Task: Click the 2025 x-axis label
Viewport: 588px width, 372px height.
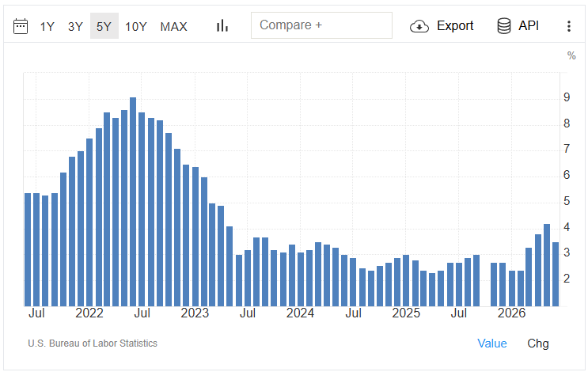Action: point(406,313)
